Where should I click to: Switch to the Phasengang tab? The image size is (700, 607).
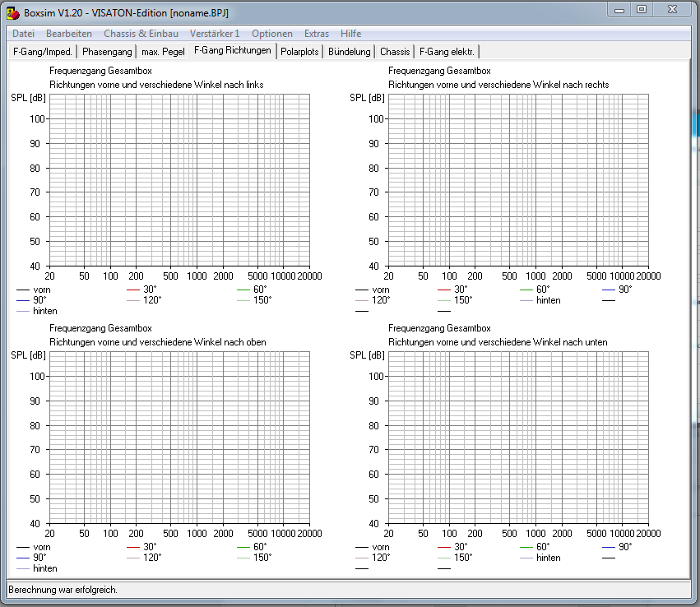(x=107, y=51)
